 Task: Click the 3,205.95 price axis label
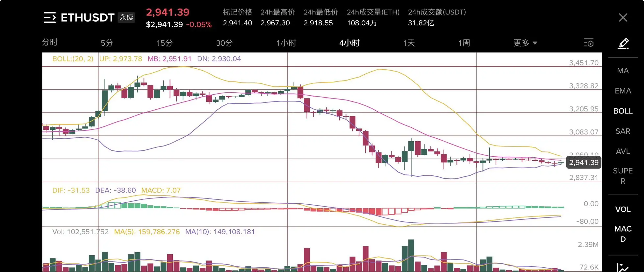(584, 109)
